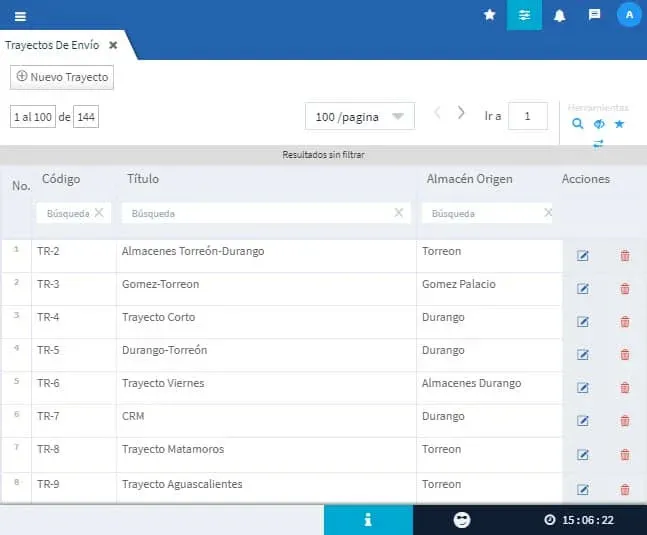
Task: Go to the next page arrow
Action: (x=461, y=113)
